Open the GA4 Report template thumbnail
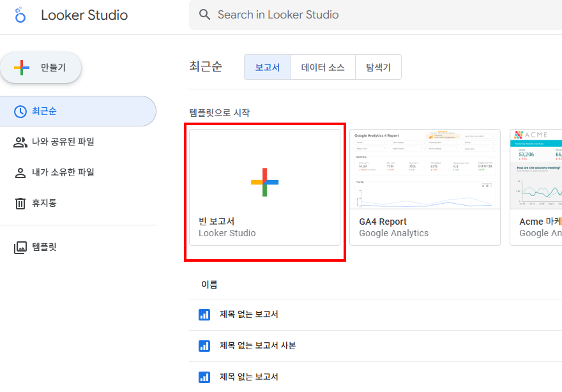This screenshot has height=392, width=562. coord(425,169)
